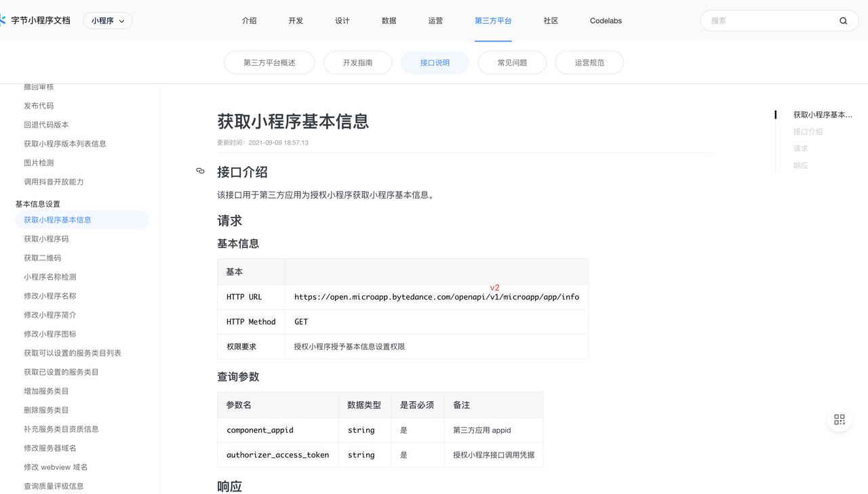
Task: Expand the 小程序 dropdown selector
Action: pyautogui.click(x=108, y=21)
